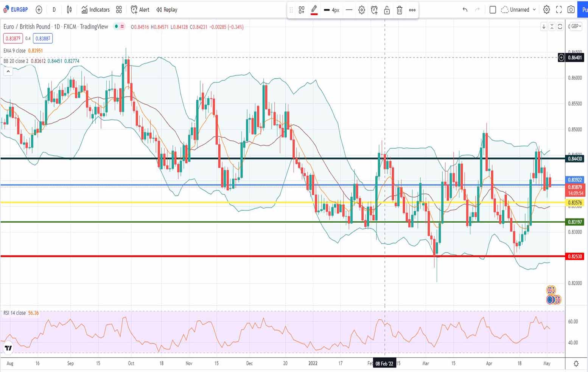The width and height of the screenshot is (588, 372).
Task: Click the undo arrow
Action: (465, 10)
